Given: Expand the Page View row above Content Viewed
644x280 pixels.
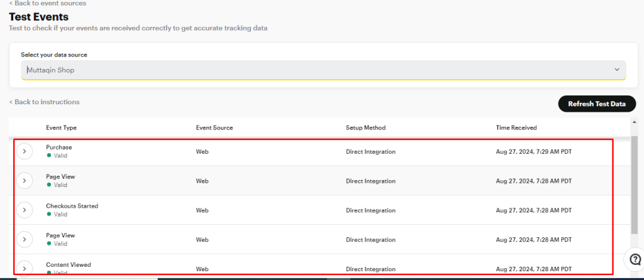Looking at the screenshot, I should click(24, 239).
